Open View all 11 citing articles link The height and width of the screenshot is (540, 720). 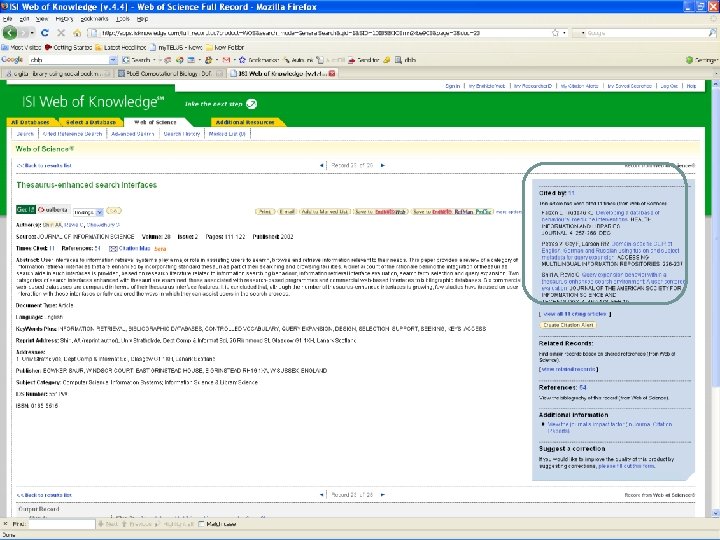point(574,314)
